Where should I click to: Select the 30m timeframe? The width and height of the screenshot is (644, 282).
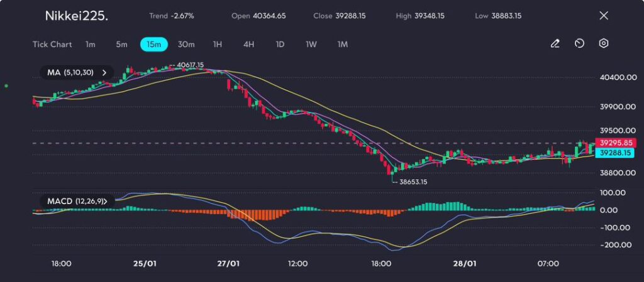[186, 44]
